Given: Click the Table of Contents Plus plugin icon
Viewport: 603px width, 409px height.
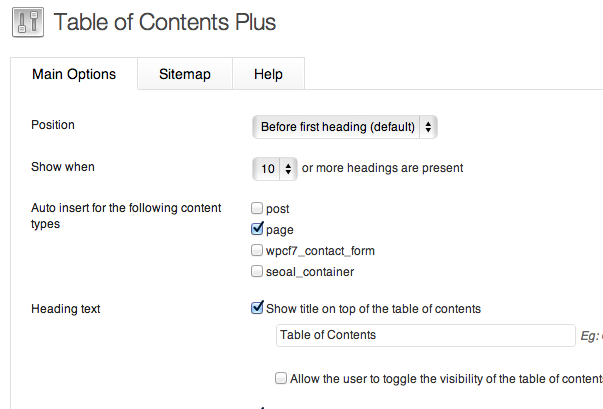Looking at the screenshot, I should (x=28, y=22).
